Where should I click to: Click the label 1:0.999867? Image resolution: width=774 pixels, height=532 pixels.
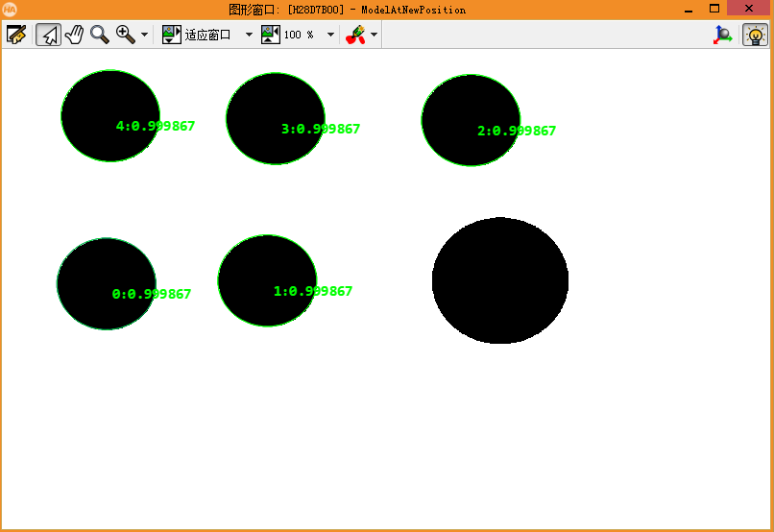click(x=312, y=291)
